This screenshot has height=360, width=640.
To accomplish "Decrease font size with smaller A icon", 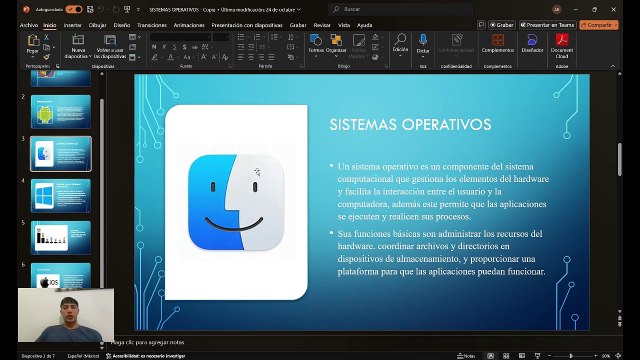I will point(214,58).
